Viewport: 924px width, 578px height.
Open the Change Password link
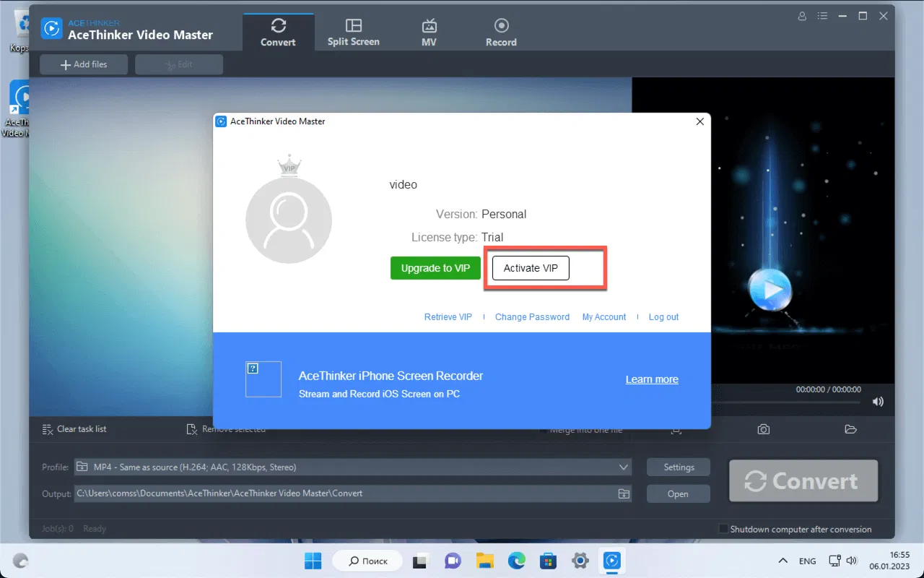(x=532, y=317)
